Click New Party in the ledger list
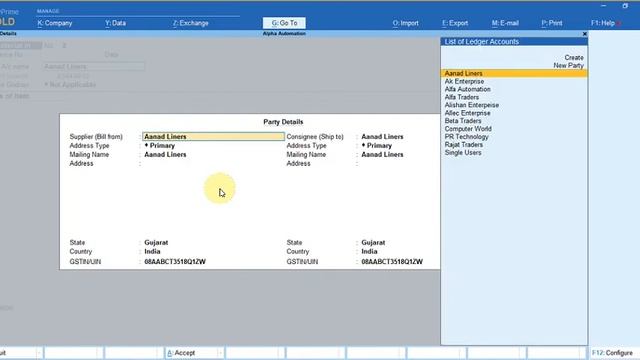The image size is (640, 360). pyautogui.click(x=568, y=65)
